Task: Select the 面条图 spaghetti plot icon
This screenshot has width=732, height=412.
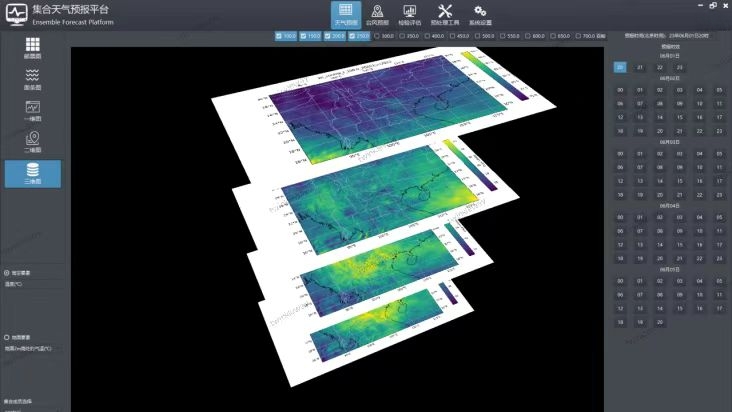Action: pos(32,78)
